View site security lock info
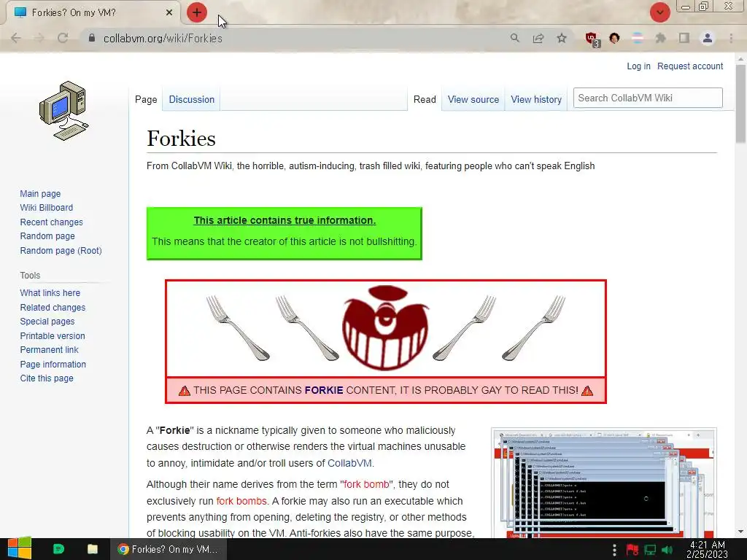The width and height of the screenshot is (747, 560). 92,38
